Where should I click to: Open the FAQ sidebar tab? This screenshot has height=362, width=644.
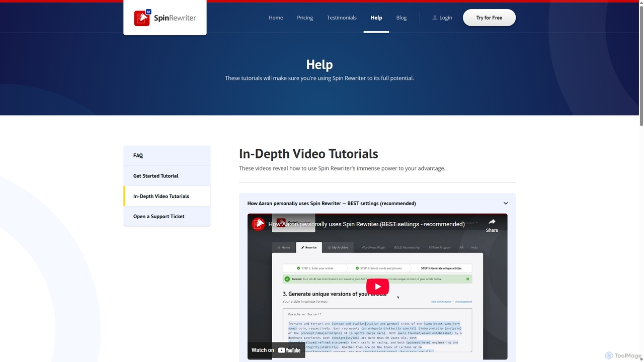[167, 155]
